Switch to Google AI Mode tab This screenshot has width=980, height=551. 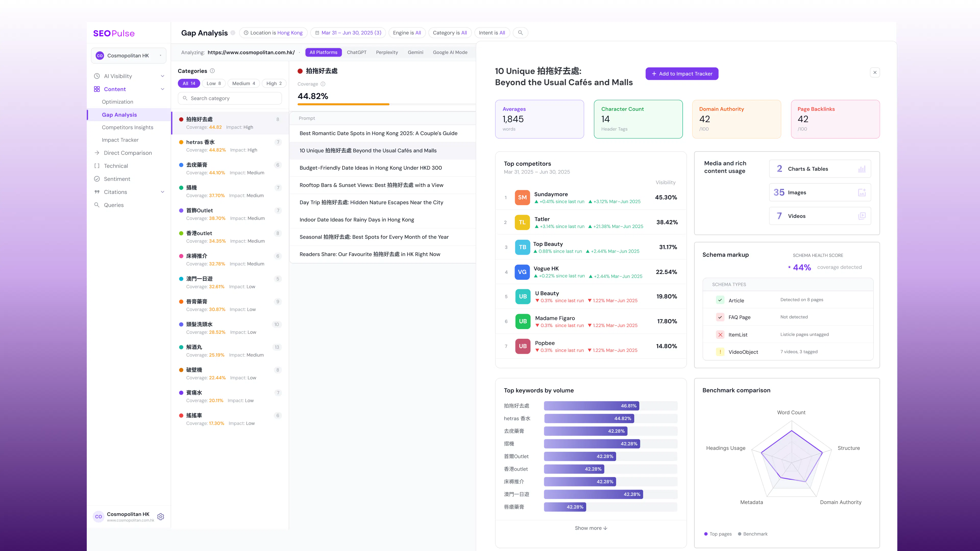(x=450, y=53)
